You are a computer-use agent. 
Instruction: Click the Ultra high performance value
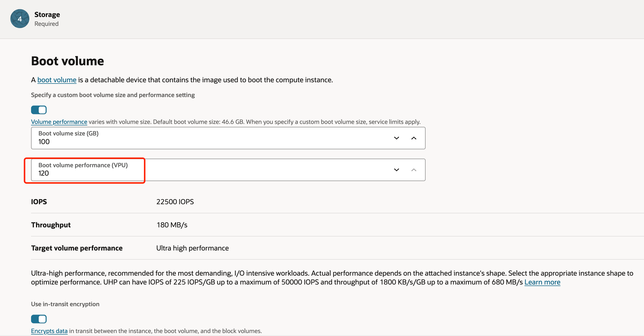(193, 248)
